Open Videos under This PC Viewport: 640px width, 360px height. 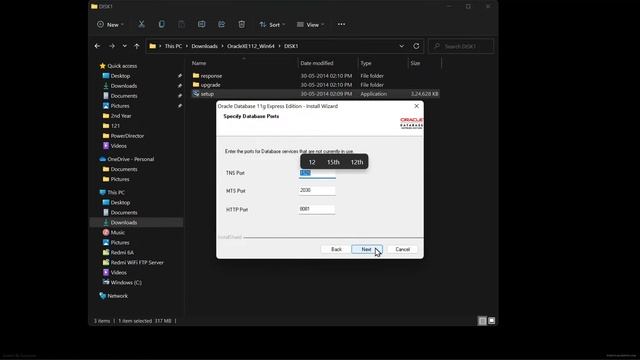118,272
